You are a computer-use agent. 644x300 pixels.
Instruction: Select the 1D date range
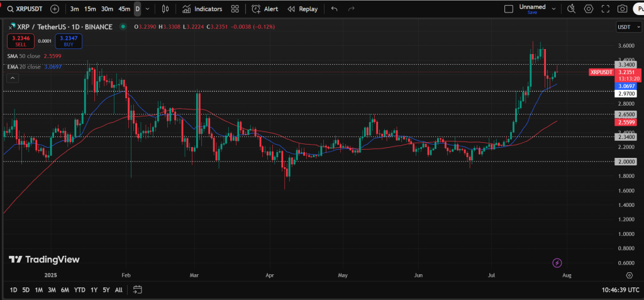14,290
